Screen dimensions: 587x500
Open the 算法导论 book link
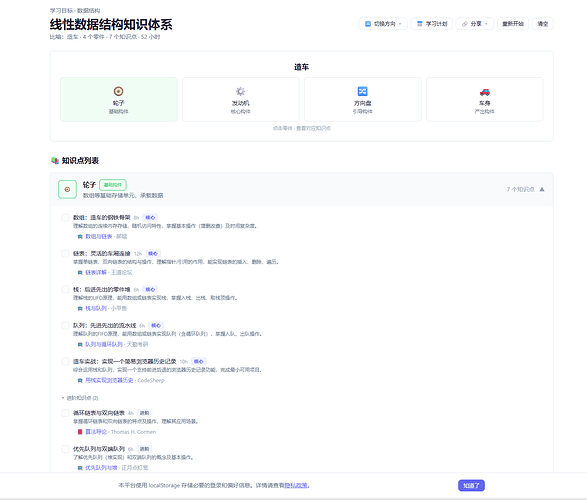96,432
